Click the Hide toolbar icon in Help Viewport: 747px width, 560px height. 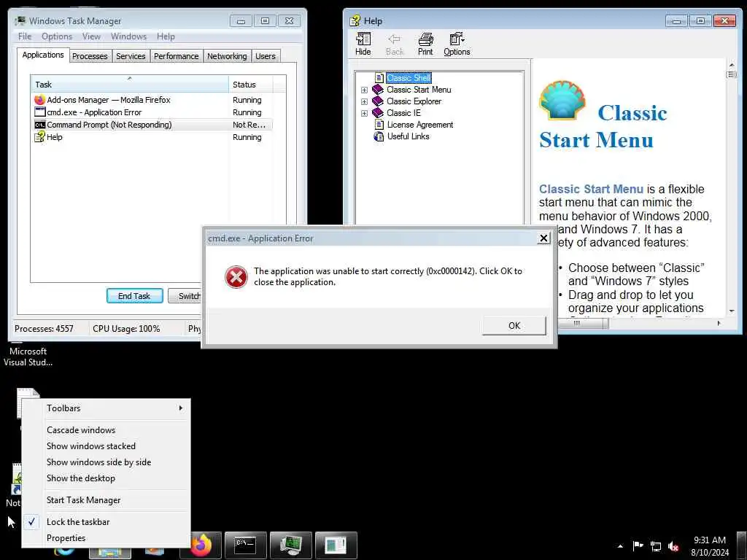click(363, 39)
